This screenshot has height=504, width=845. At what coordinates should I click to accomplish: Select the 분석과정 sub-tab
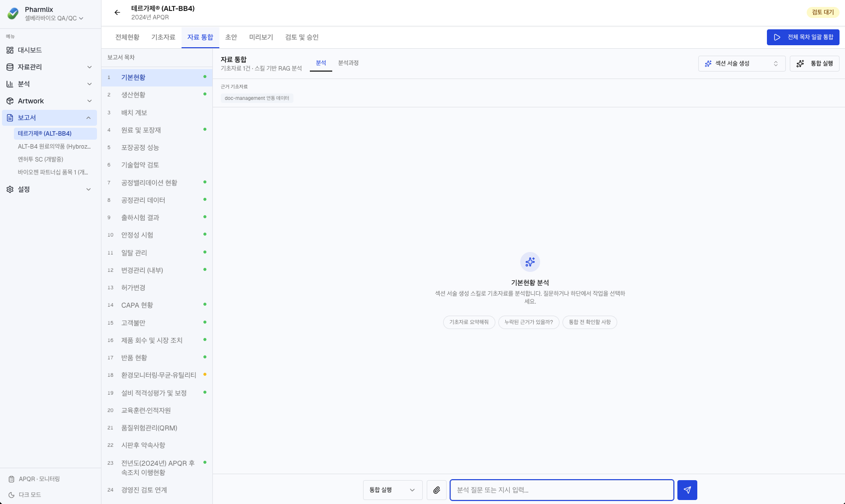pyautogui.click(x=348, y=63)
